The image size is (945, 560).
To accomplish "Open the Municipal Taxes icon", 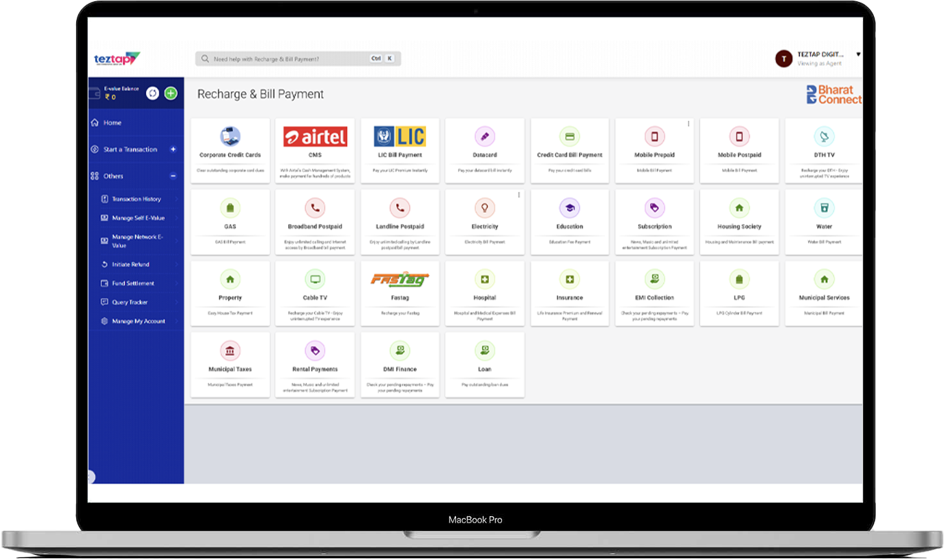I will pyautogui.click(x=230, y=351).
